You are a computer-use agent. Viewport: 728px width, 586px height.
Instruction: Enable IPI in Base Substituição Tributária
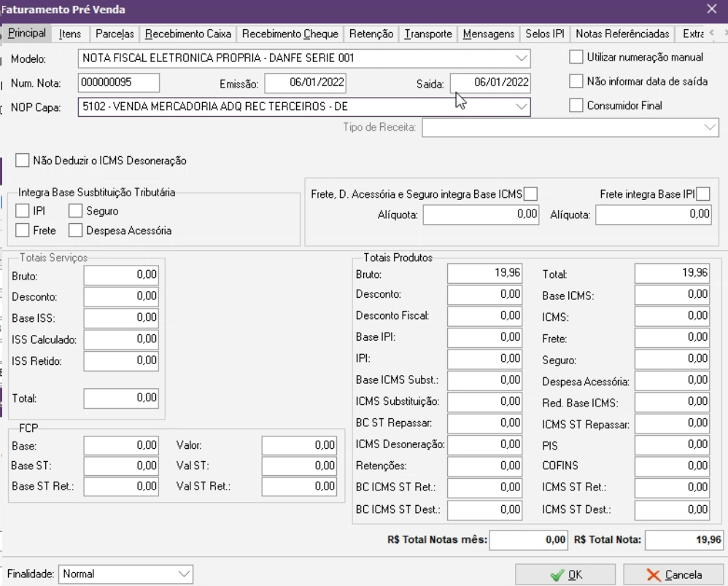(23, 212)
